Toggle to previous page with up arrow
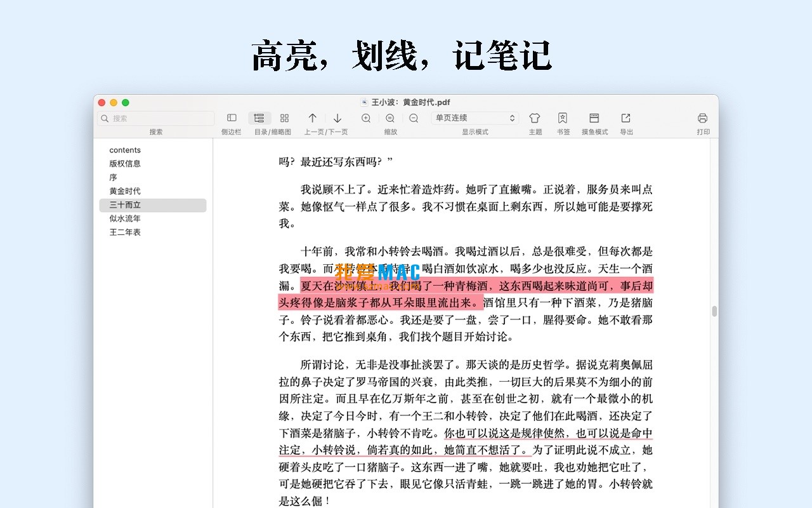The height and width of the screenshot is (508, 812). [312, 118]
